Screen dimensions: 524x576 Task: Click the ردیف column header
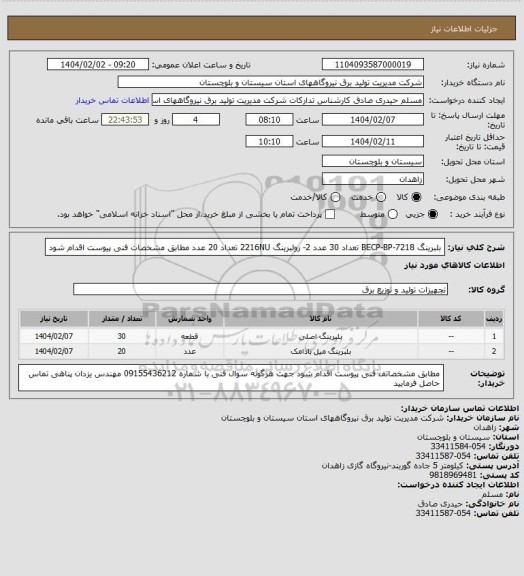(494, 319)
